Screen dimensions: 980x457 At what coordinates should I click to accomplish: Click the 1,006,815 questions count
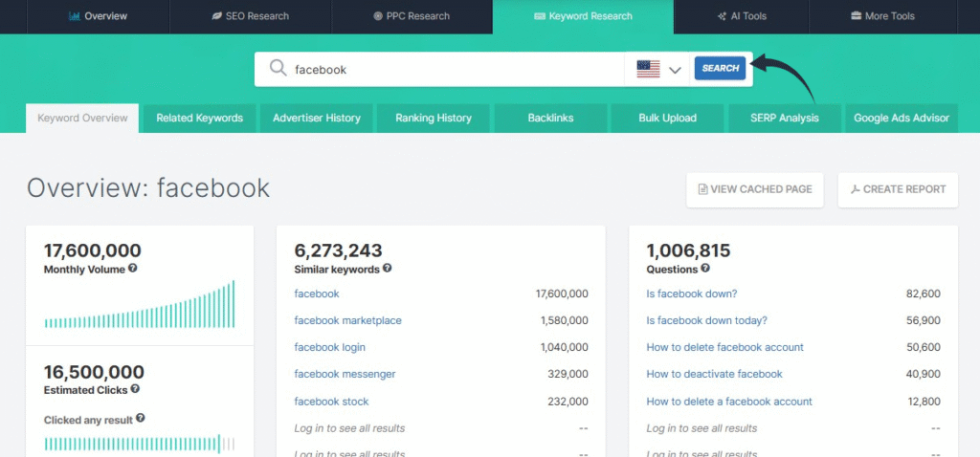pyautogui.click(x=688, y=251)
